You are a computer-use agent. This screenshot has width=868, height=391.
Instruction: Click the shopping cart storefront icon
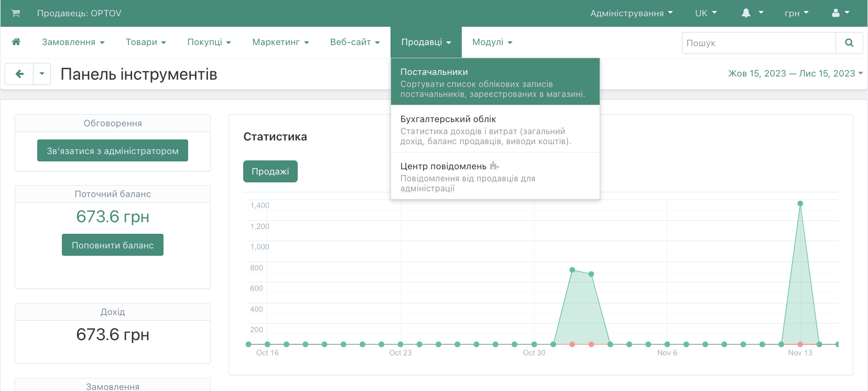click(x=16, y=13)
